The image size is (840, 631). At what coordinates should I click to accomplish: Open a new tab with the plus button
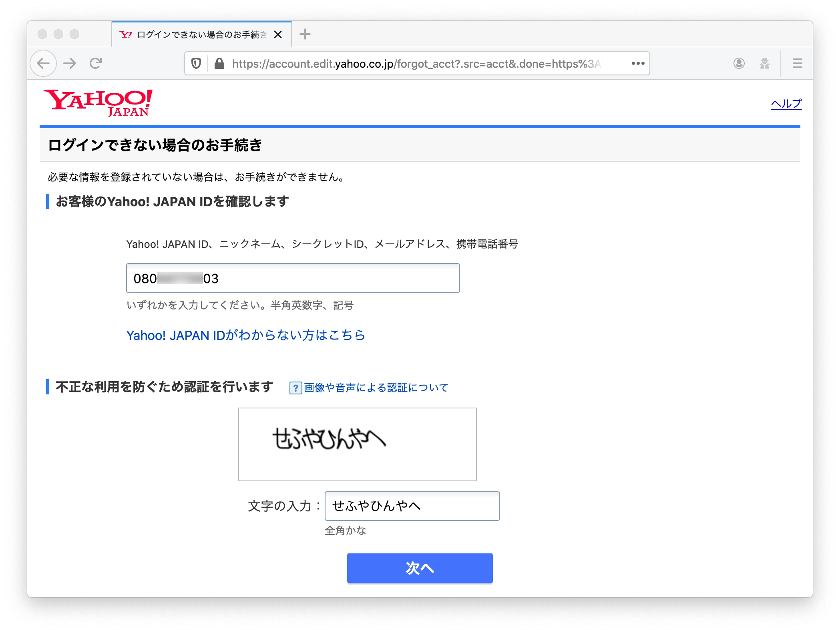point(305,34)
